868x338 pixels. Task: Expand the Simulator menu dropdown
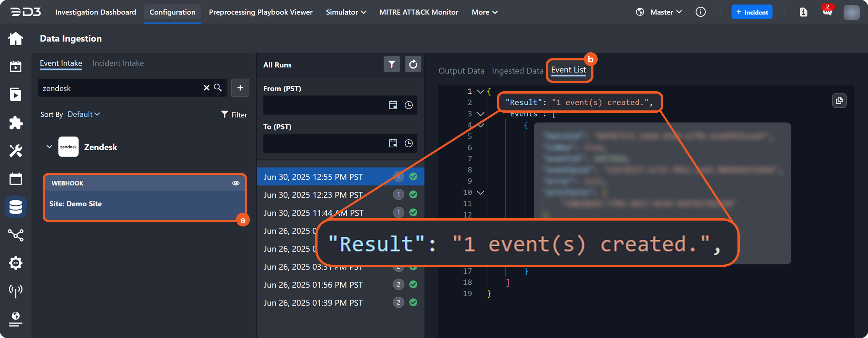(346, 12)
